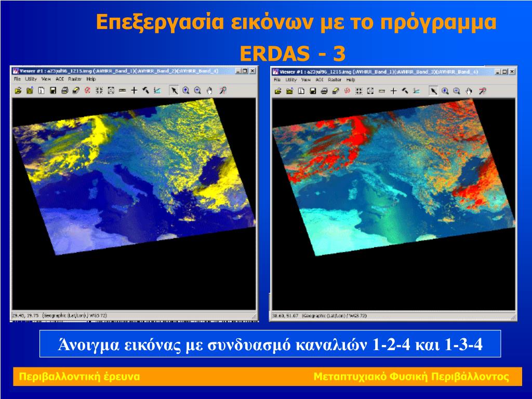Start inquire cursor crosshair in Band_2 viewer

[x=134, y=90]
